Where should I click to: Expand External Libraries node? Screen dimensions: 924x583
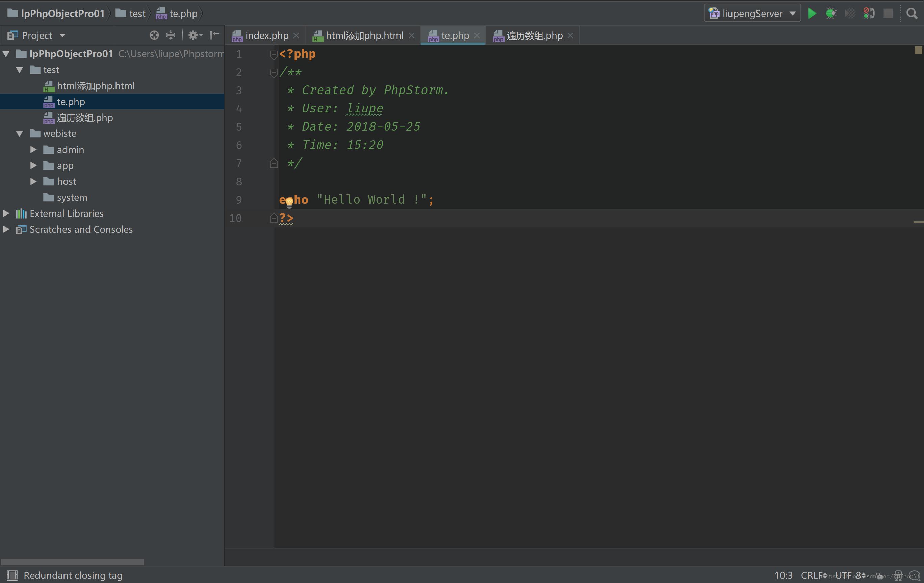tap(6, 213)
